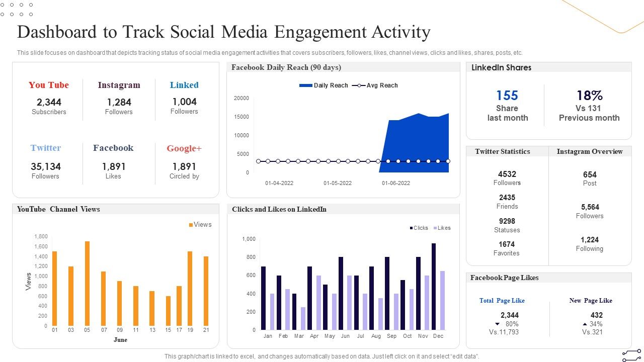
Task: Click the 2435 Friends statistic
Action: (x=507, y=198)
